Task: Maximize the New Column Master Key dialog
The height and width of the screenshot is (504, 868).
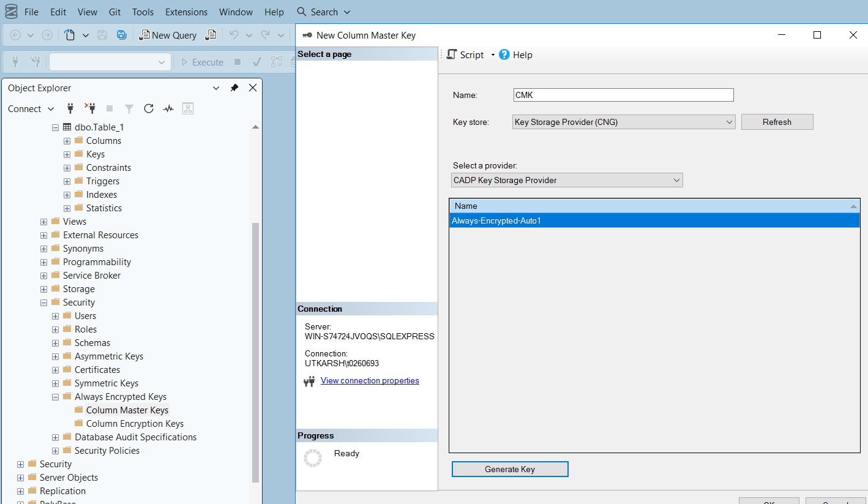Action: point(817,35)
